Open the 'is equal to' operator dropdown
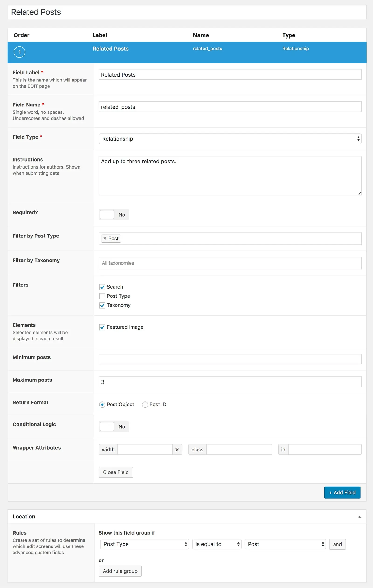The height and width of the screenshot is (588, 373). [x=217, y=544]
